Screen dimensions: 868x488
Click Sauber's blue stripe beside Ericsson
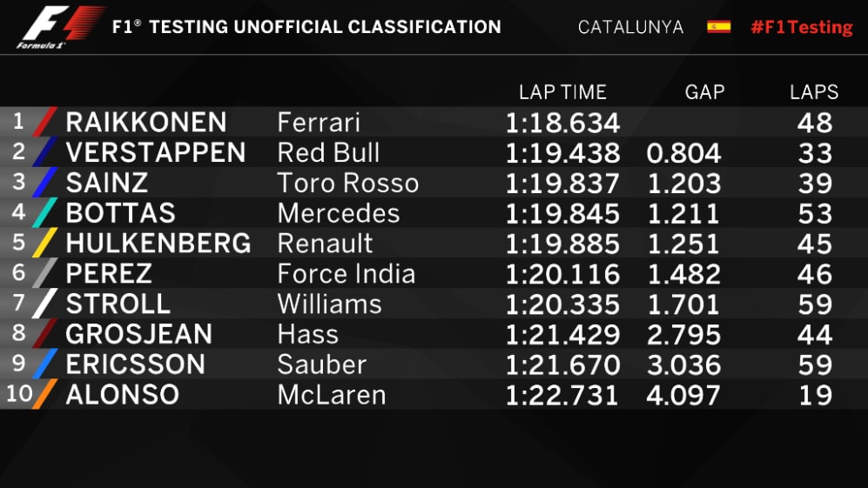[44, 364]
